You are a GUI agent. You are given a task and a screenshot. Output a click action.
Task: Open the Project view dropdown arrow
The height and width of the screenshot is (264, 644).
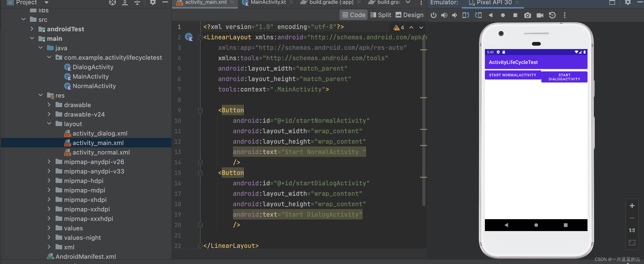[47, 3]
